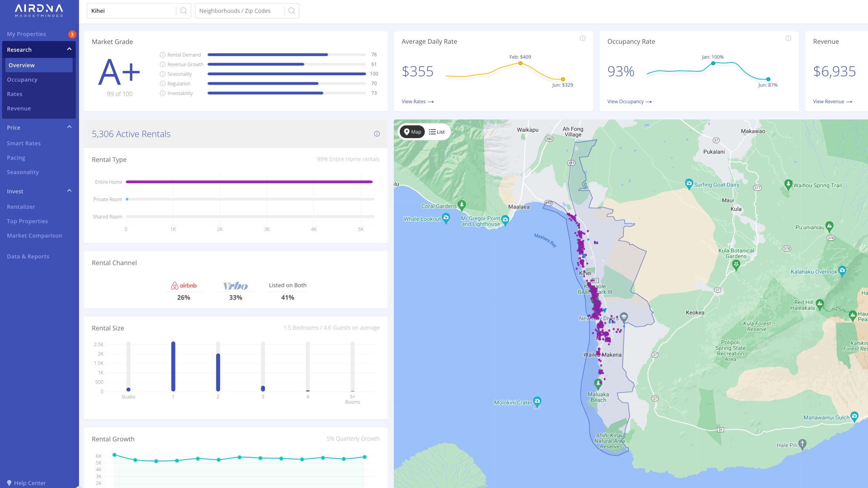Click the Kihei search magnifier icon
868x488 pixels.
coord(183,11)
